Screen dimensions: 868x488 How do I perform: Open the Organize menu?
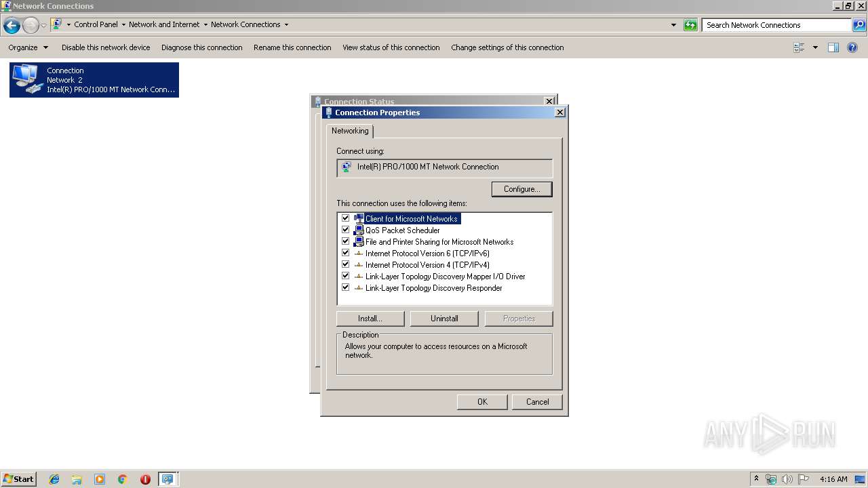tap(28, 47)
